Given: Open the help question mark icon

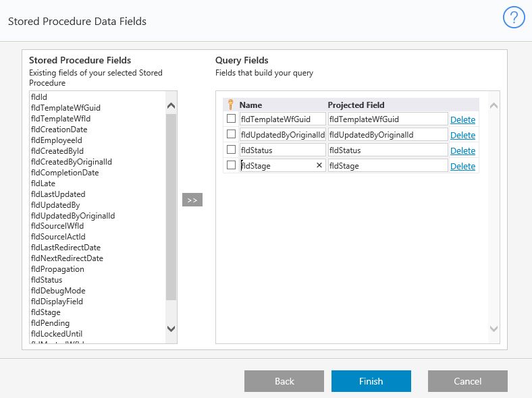Looking at the screenshot, I should [x=514, y=18].
